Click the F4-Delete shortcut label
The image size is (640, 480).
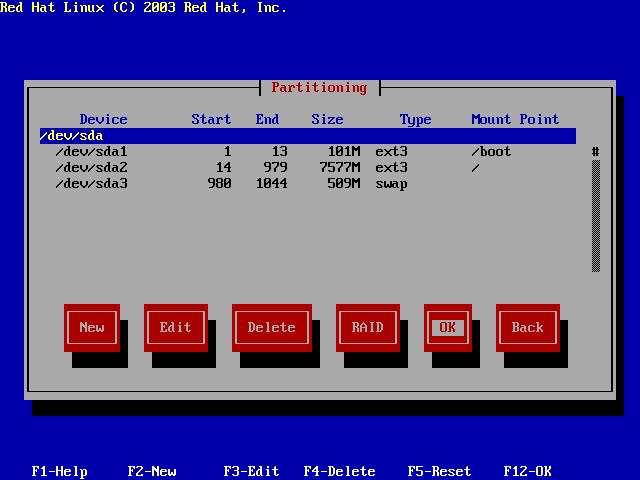coord(340,471)
